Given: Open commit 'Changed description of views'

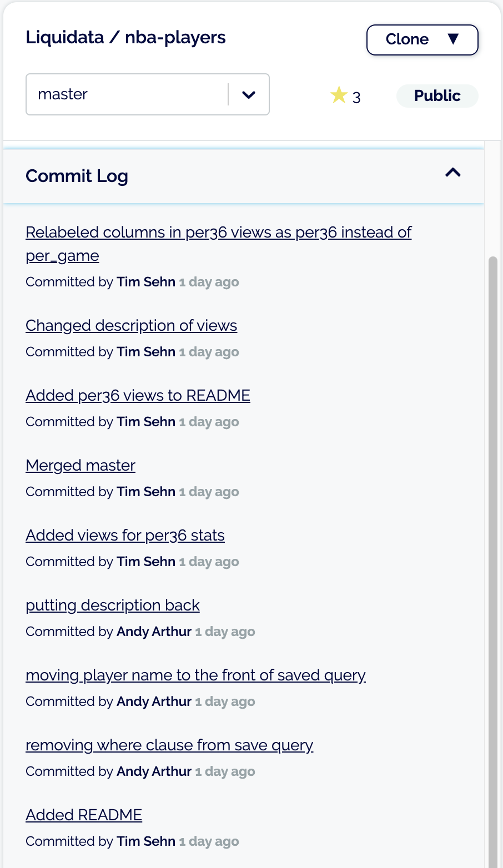Looking at the screenshot, I should pyautogui.click(x=131, y=326).
